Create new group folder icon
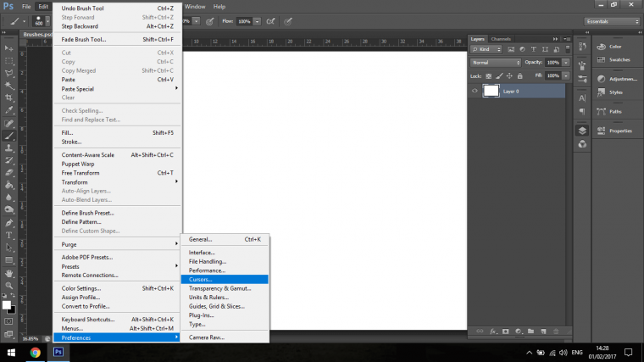The height and width of the screenshot is (362, 644). (x=530, y=331)
